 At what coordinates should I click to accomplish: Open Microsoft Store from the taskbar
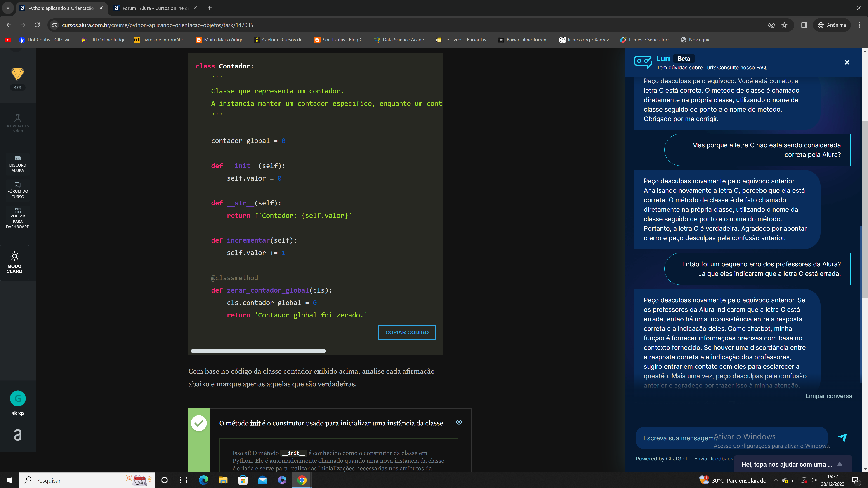pyautogui.click(x=243, y=480)
